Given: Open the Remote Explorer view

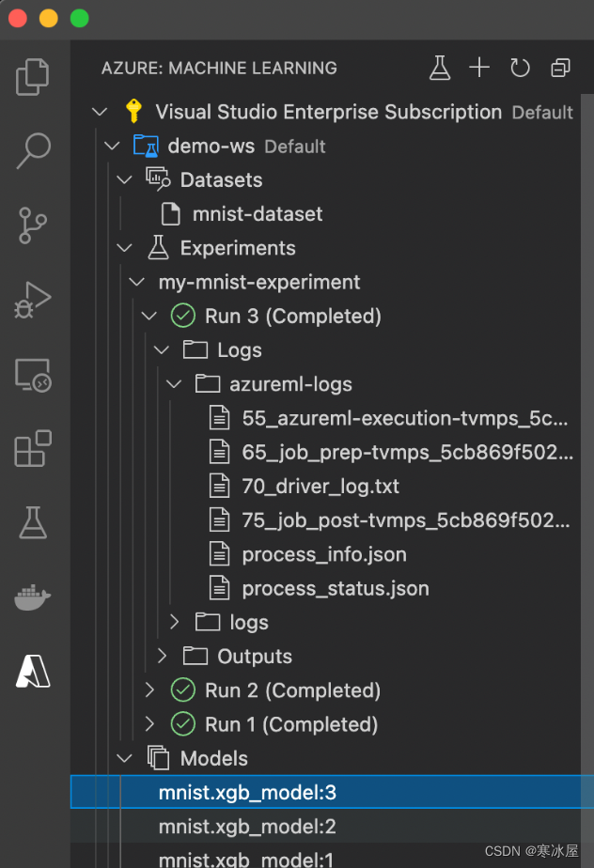Looking at the screenshot, I should tap(33, 375).
